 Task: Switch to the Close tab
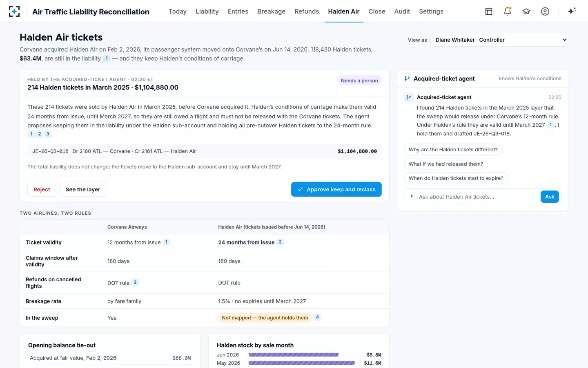[377, 11]
